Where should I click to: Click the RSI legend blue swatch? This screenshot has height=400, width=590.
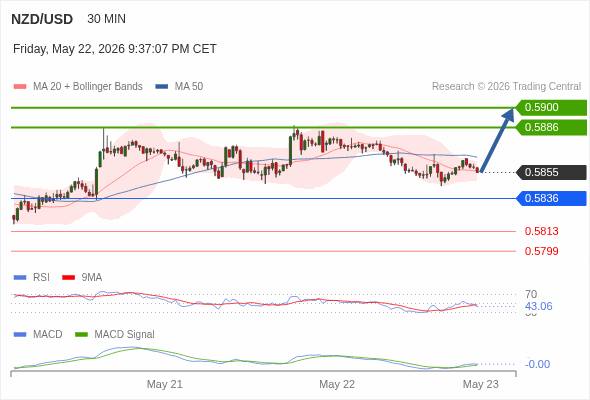[x=20, y=278]
